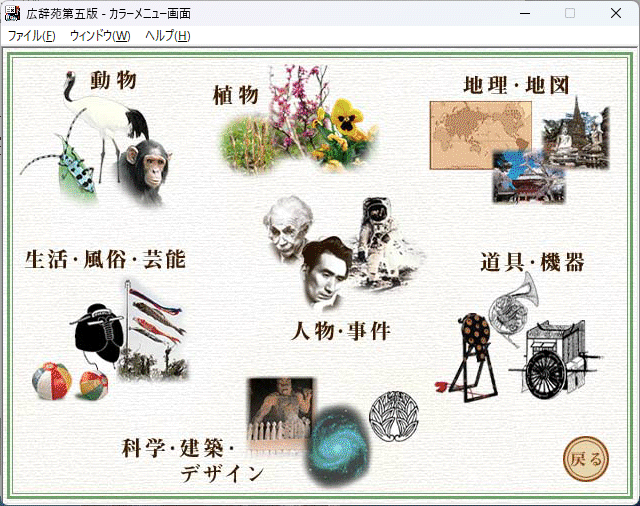
Task: Click the guardian statue photograph
Action: tap(281, 410)
